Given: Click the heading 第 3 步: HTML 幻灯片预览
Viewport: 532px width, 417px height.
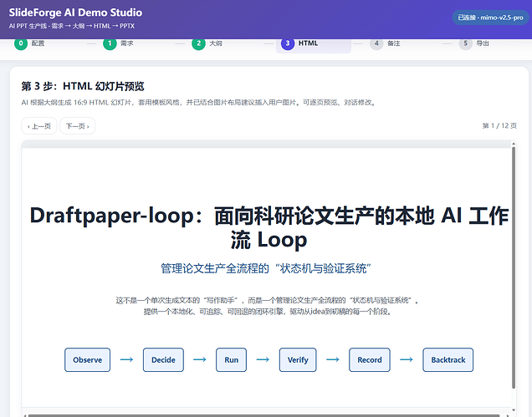Looking at the screenshot, I should 83,86.
